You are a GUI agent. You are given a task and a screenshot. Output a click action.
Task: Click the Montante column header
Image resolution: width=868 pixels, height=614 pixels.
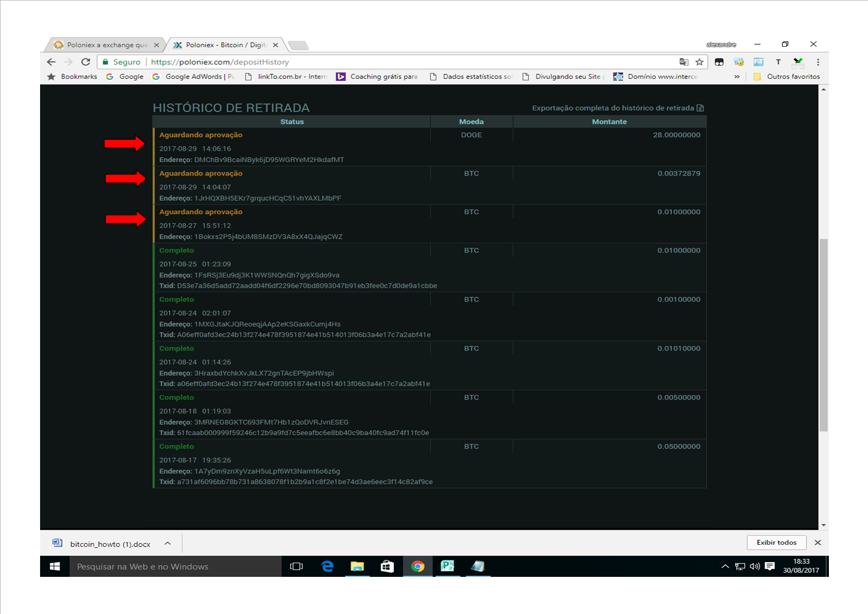(609, 122)
